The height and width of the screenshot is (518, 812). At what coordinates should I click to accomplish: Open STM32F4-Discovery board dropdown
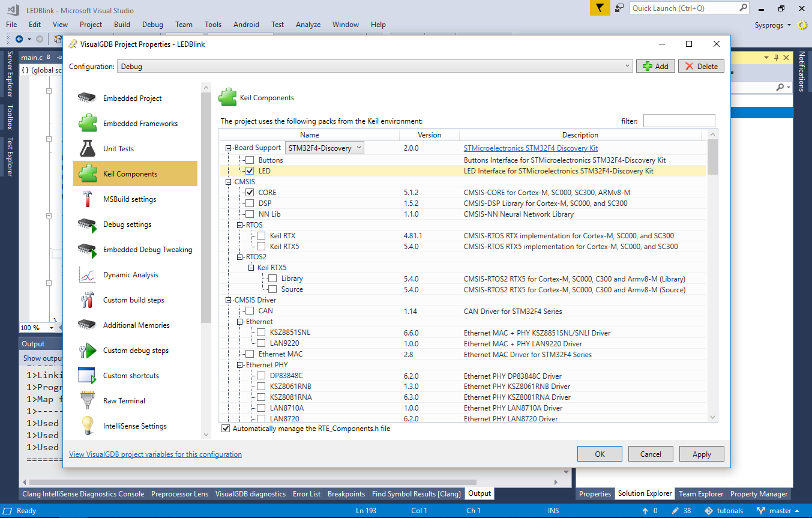pyautogui.click(x=324, y=148)
